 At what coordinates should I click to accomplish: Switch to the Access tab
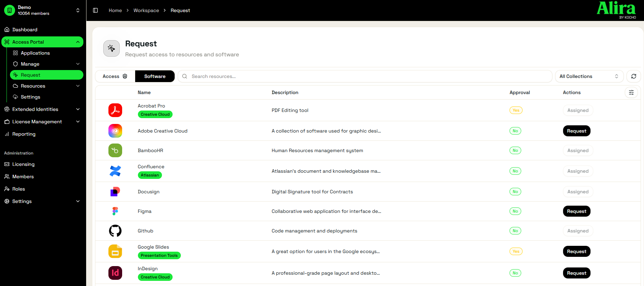click(115, 76)
